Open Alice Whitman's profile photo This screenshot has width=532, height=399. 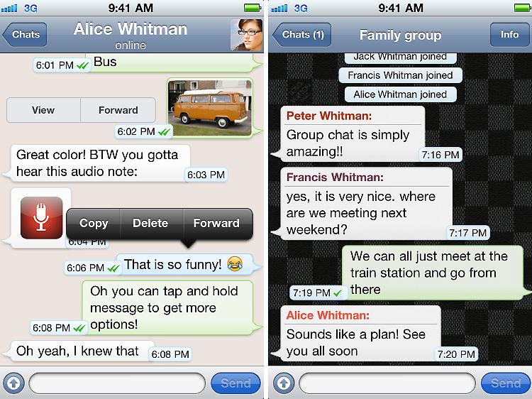pos(247,35)
